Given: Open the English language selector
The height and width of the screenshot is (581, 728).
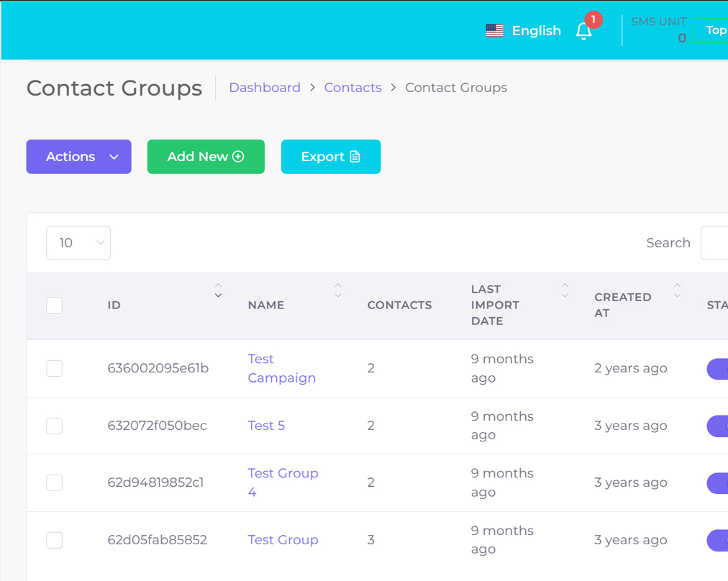Looking at the screenshot, I should click(537, 30).
